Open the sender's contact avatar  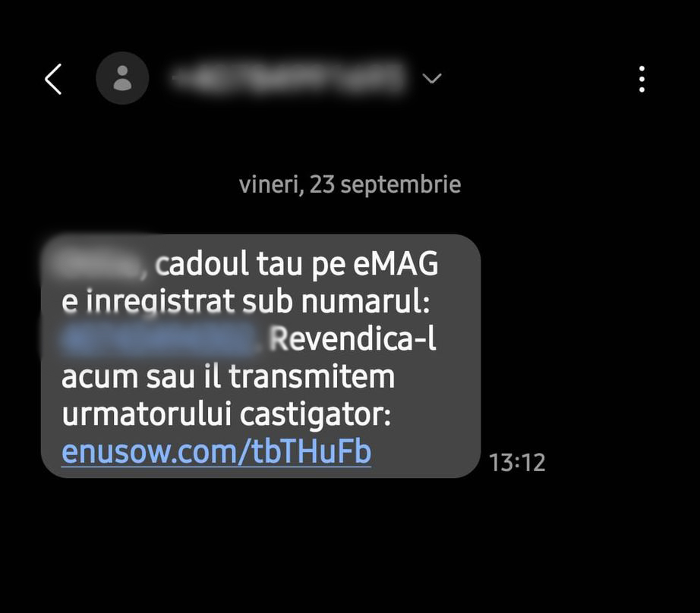122,78
